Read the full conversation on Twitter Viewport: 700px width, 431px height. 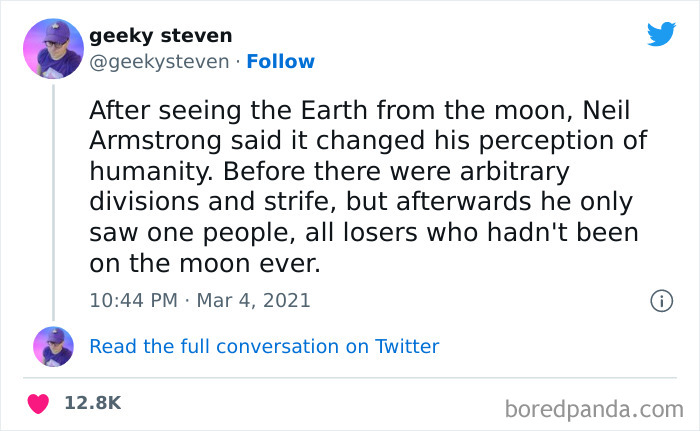click(264, 347)
